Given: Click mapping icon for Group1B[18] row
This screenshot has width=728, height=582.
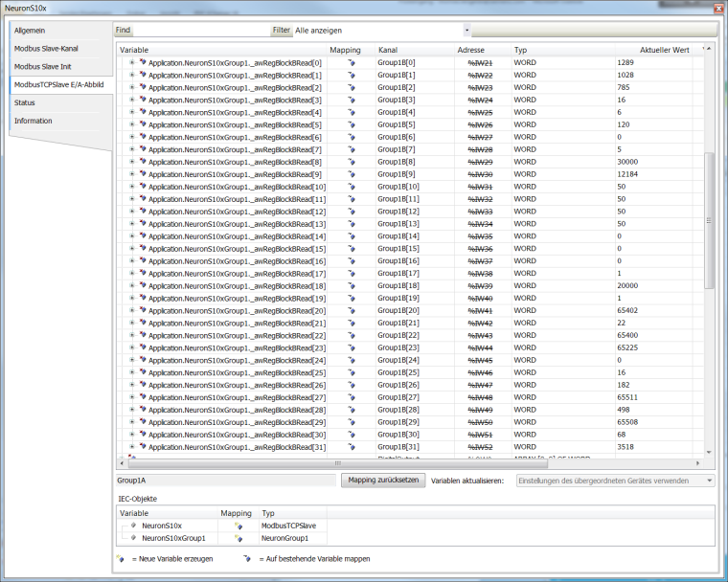Looking at the screenshot, I should (351, 286).
